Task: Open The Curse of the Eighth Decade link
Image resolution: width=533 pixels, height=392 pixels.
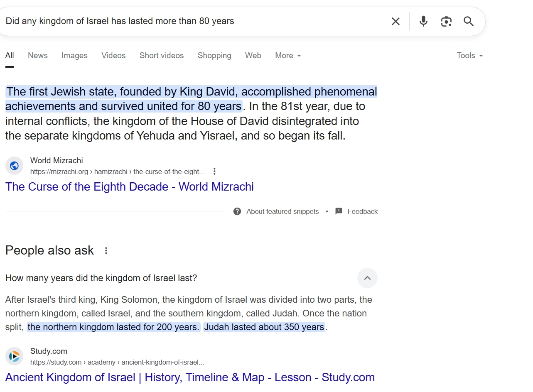Action: (129, 187)
